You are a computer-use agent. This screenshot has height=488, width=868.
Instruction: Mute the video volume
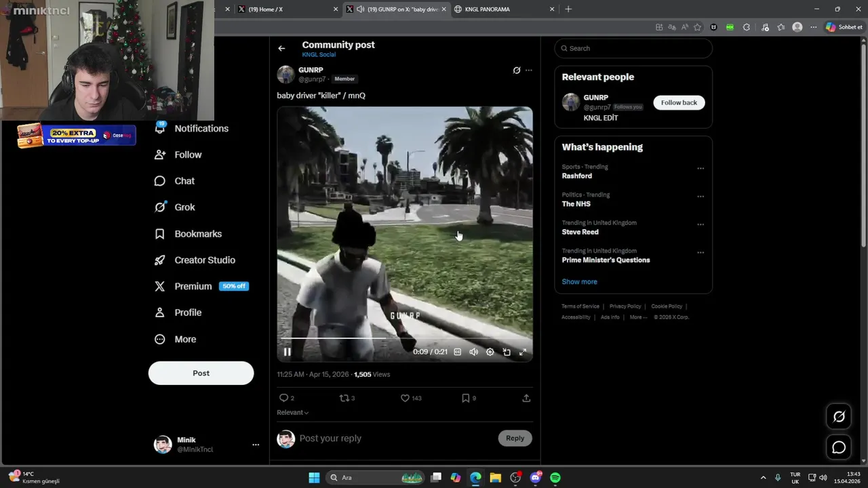pyautogui.click(x=474, y=352)
